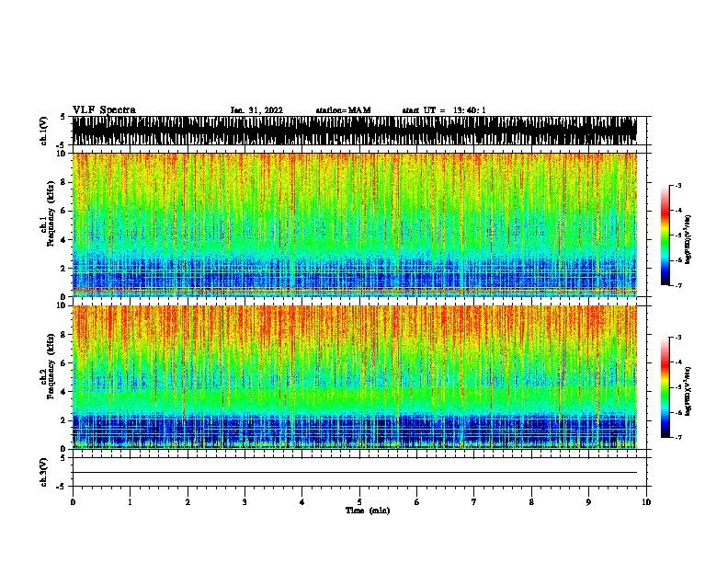Click the time axis tick label "2"
The height and width of the screenshot is (563, 728).
coord(188,502)
